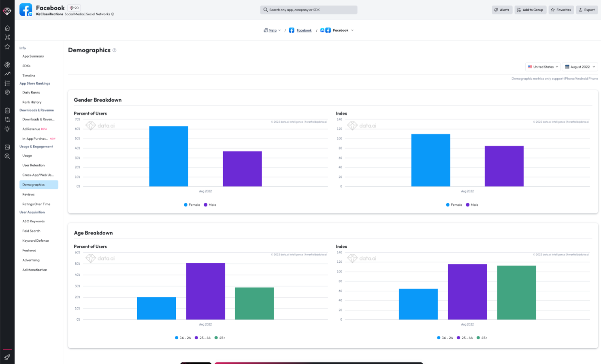Switch to the Reviews section
Image resolution: width=601 pixels, height=364 pixels.
(x=29, y=194)
